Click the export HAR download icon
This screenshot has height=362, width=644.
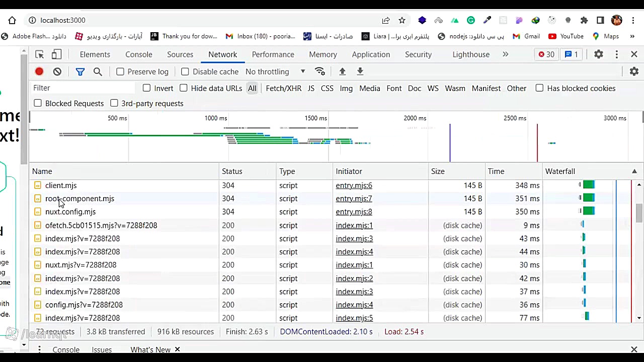360,71
